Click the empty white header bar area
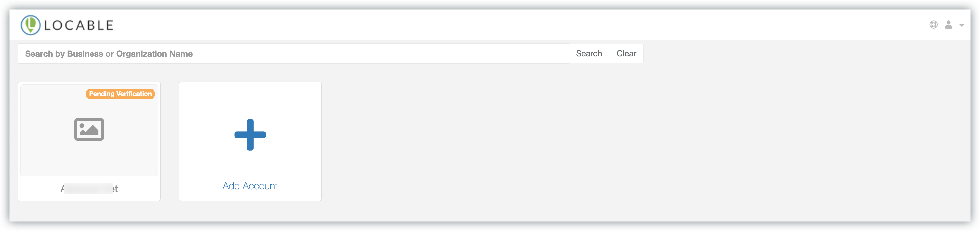 click(x=495, y=25)
